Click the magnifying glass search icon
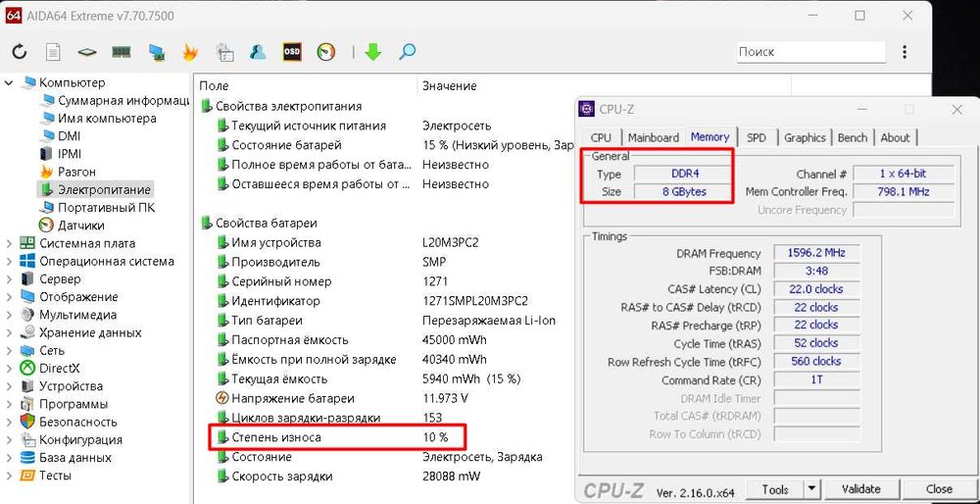Image resolution: width=980 pixels, height=504 pixels. (x=408, y=51)
